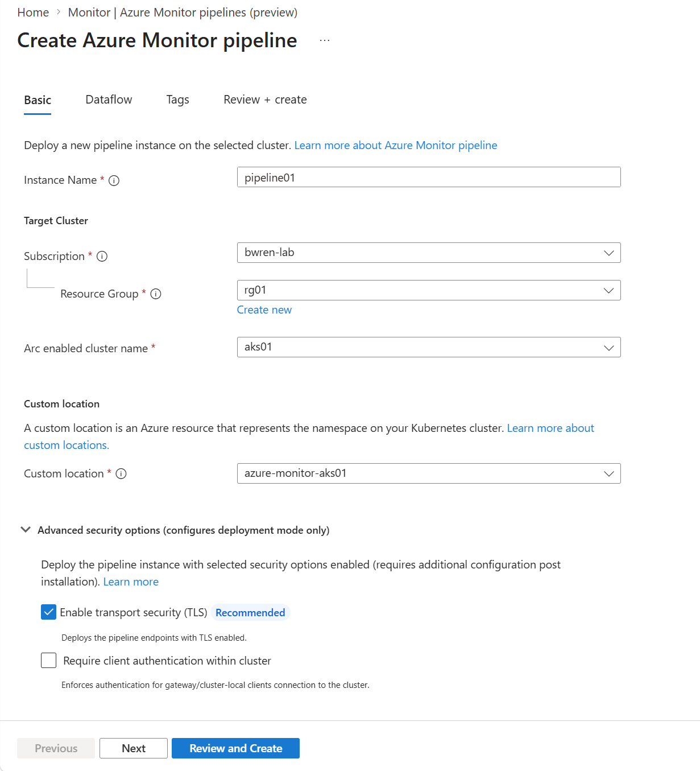Check Require client authentication within cluster
Viewport: 700px width, 771px height.
[x=48, y=660]
